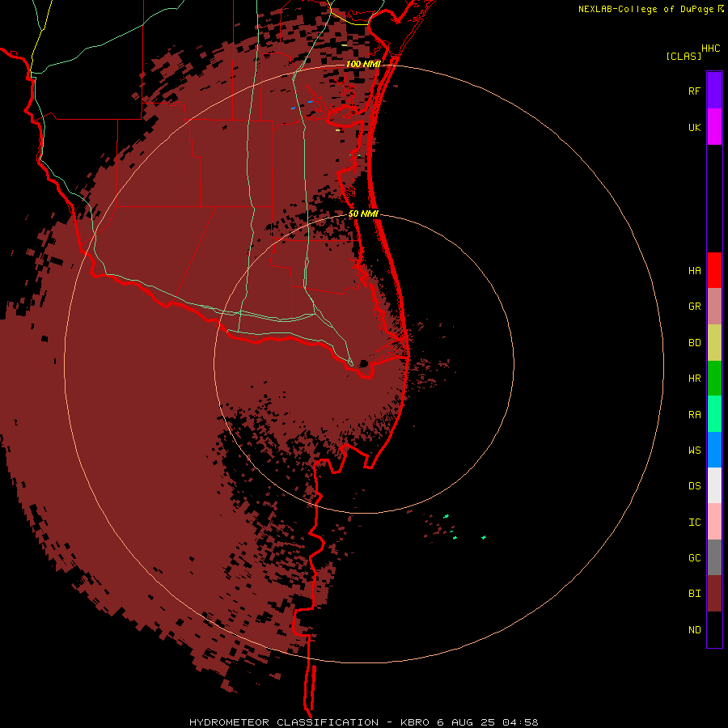Click the RA mint green legend swatch
This screenshot has width=728, height=728.
pyautogui.click(x=714, y=414)
